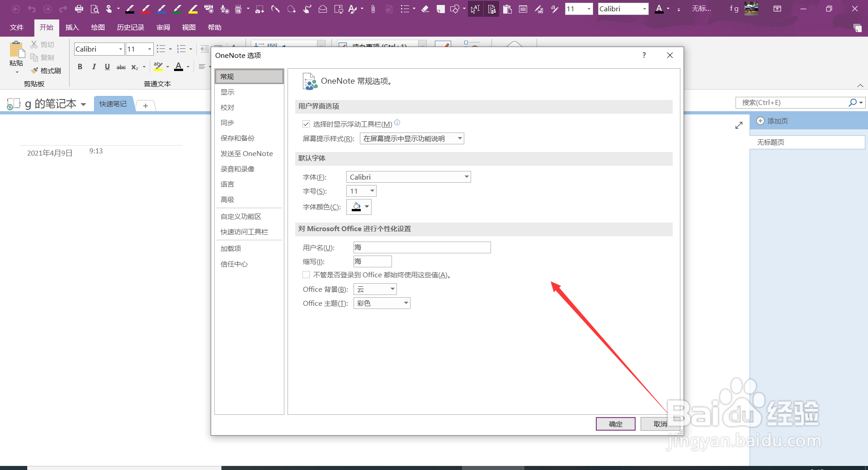Open the default font color picker in dialog

coord(359,207)
